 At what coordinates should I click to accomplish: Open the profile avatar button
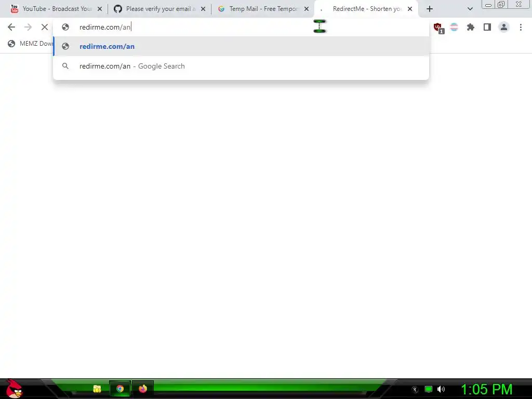point(504,27)
